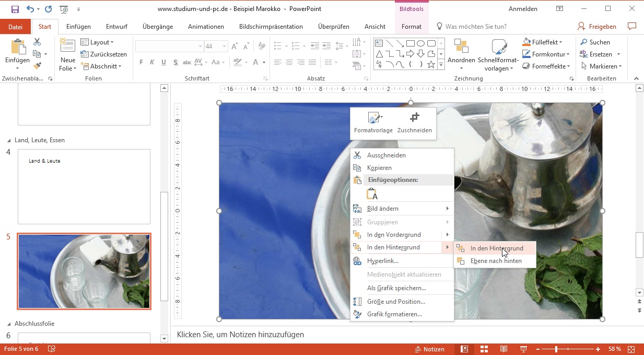Click Zuschneiden crop tool in mini toolbar
Image resolution: width=644 pixels, height=355 pixels.
(415, 123)
